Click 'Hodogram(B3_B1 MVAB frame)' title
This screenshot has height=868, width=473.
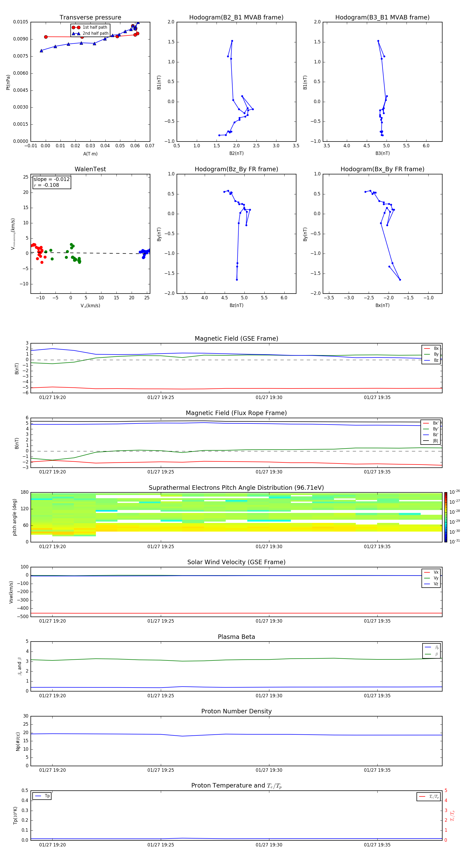(x=382, y=18)
